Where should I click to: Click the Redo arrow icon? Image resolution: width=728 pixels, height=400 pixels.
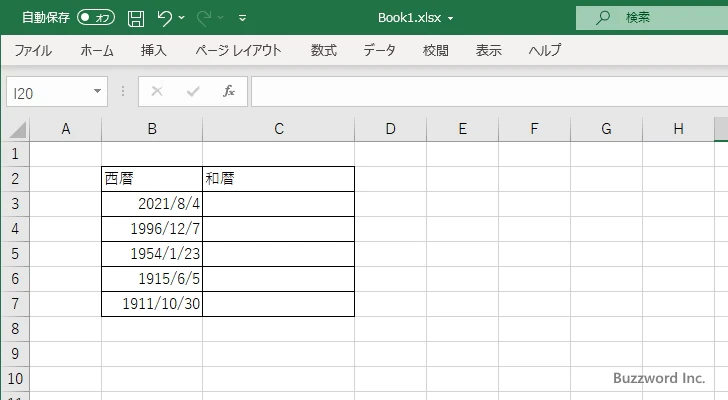(x=203, y=18)
